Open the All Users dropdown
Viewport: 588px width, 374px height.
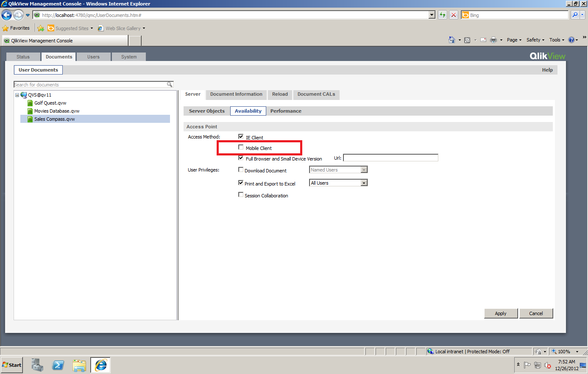tap(338, 183)
